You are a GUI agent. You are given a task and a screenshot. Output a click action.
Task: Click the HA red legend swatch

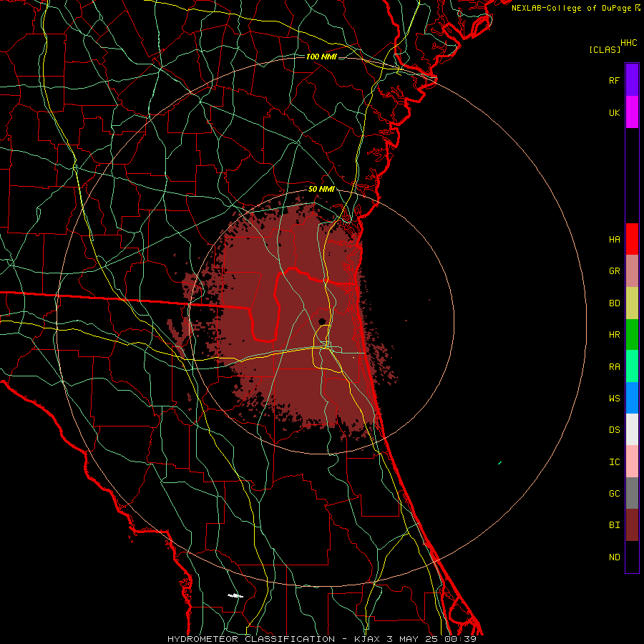[x=632, y=239]
